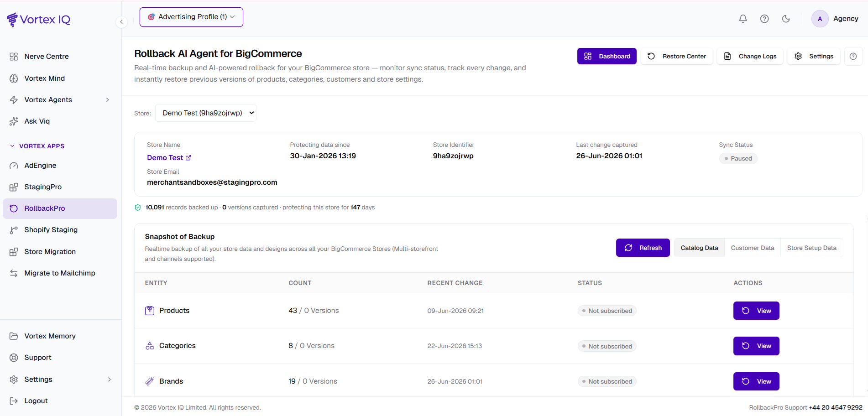Open Support page in sidebar
The height and width of the screenshot is (416, 868).
click(x=61, y=358)
